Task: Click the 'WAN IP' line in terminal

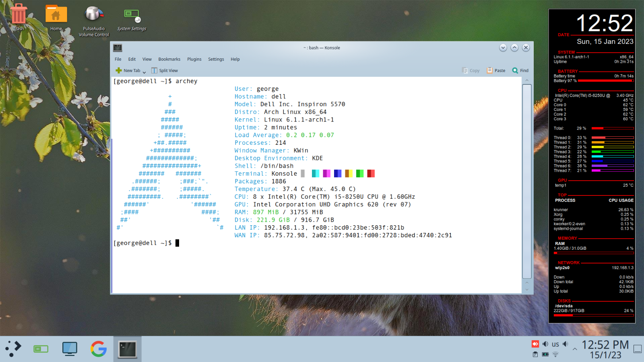Action: (343, 235)
